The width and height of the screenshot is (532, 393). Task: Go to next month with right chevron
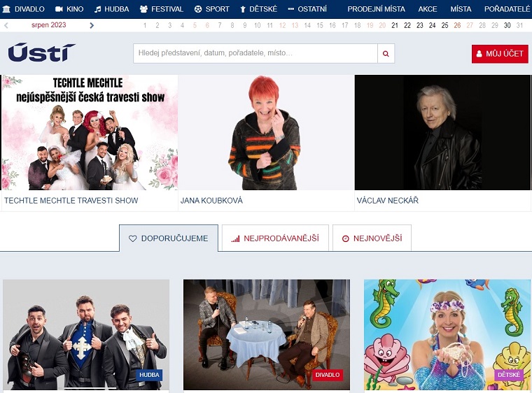(x=92, y=25)
